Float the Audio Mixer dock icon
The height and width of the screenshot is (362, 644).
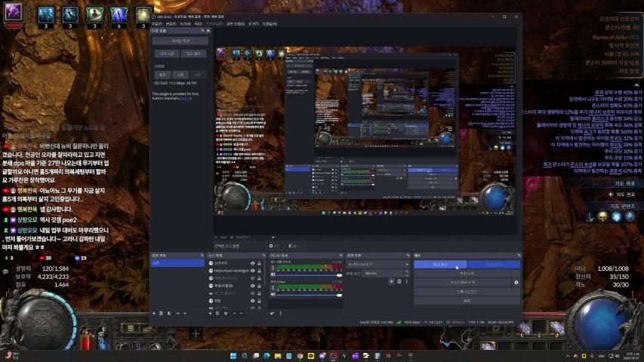[341, 256]
